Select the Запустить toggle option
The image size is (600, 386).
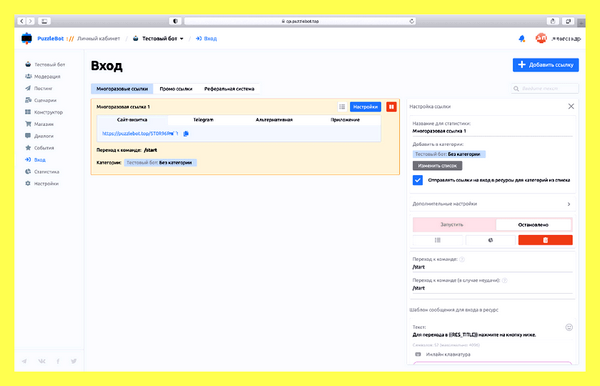click(452, 224)
